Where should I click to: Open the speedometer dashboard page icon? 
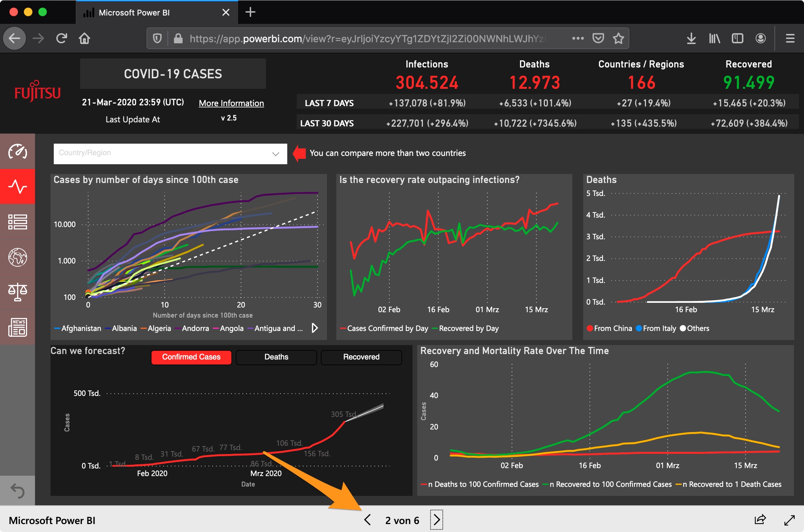tap(17, 152)
